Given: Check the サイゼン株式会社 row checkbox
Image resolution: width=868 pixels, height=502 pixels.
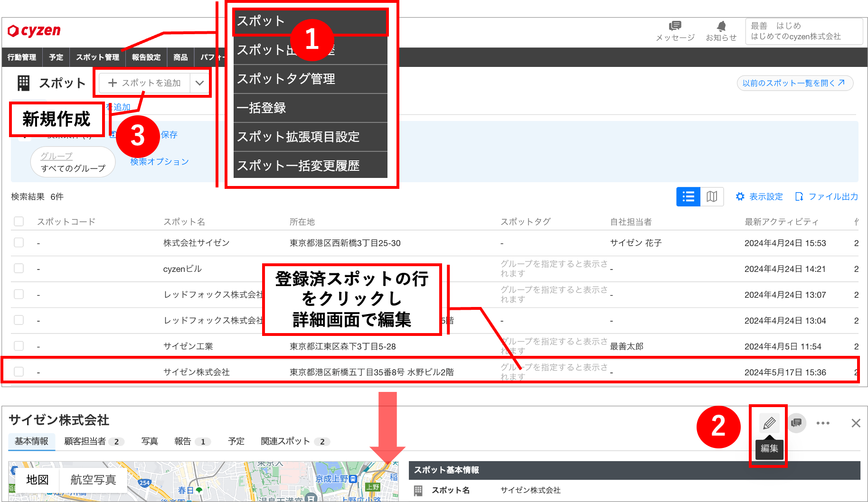Looking at the screenshot, I should [19, 372].
